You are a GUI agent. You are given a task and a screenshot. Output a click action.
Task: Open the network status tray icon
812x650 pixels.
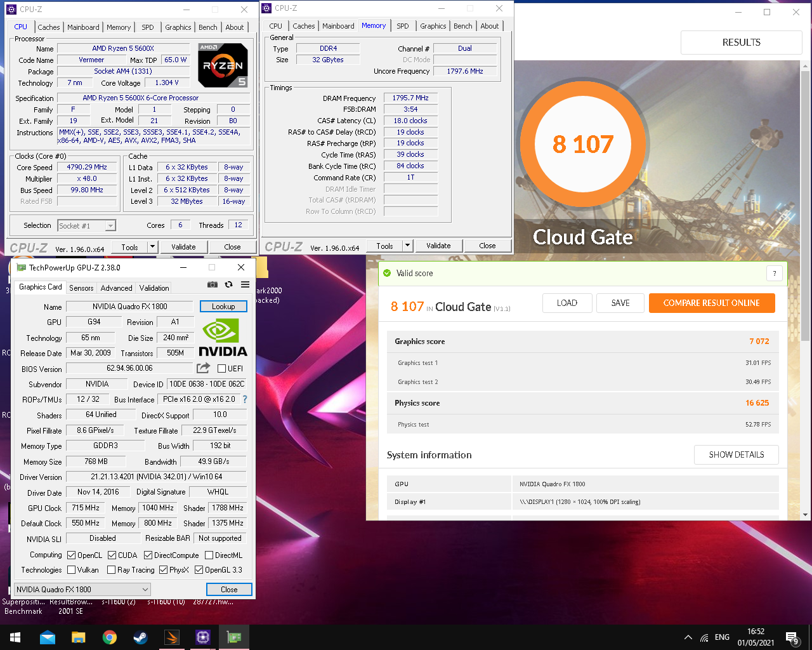click(704, 637)
